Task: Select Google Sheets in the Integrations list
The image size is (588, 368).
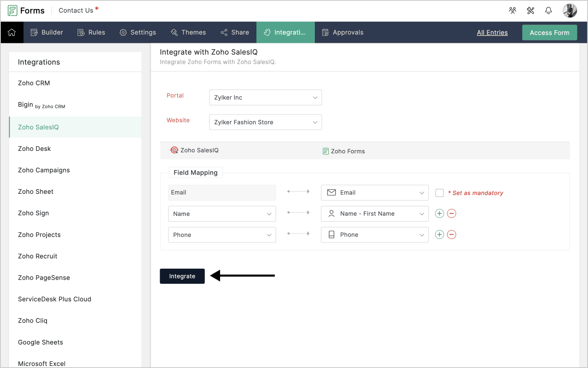Action: (75, 342)
